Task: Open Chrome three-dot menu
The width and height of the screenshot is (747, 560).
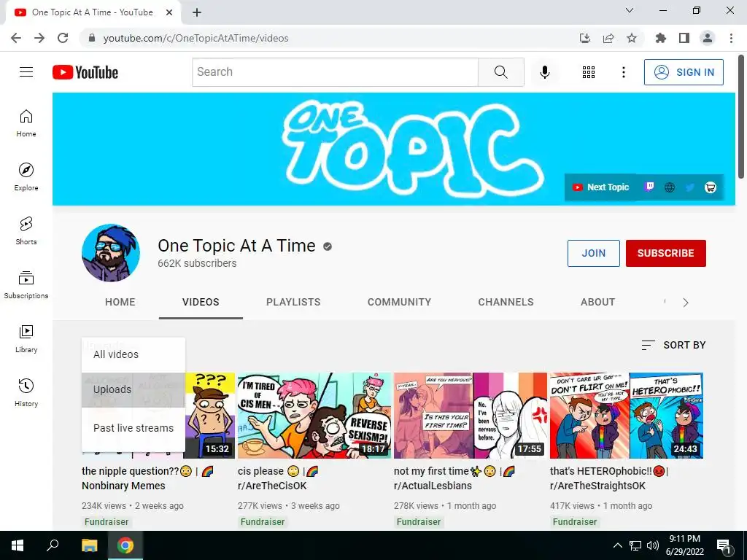Action: [731, 38]
